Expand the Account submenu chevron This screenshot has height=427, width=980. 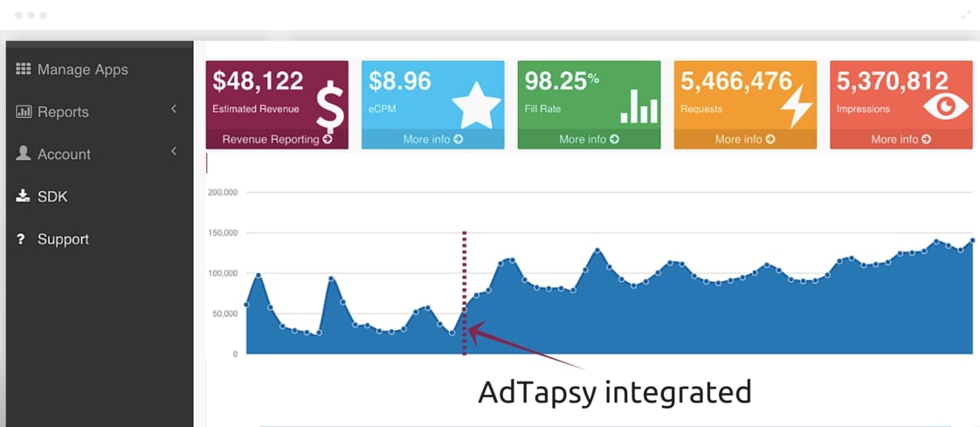point(174,151)
